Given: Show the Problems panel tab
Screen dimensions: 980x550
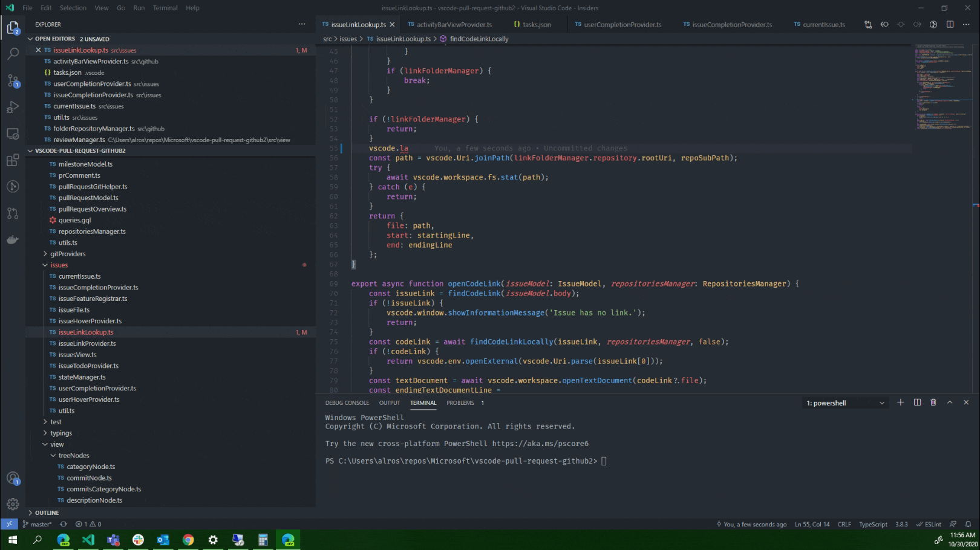Looking at the screenshot, I should point(460,403).
